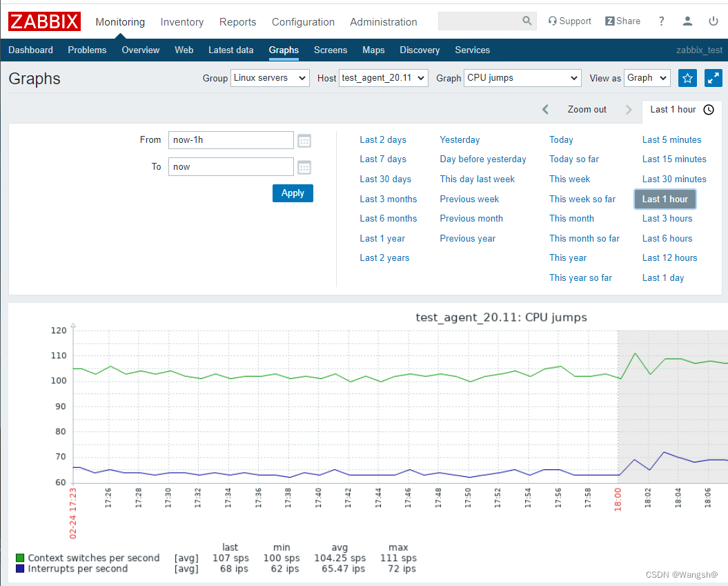728x586 pixels.
Task: Select Last 12 hours range
Action: point(669,258)
